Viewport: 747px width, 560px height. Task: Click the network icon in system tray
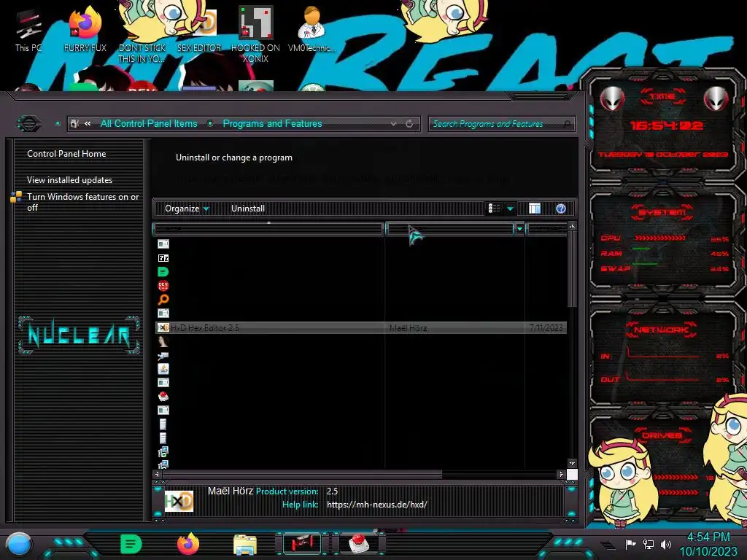tap(649, 544)
